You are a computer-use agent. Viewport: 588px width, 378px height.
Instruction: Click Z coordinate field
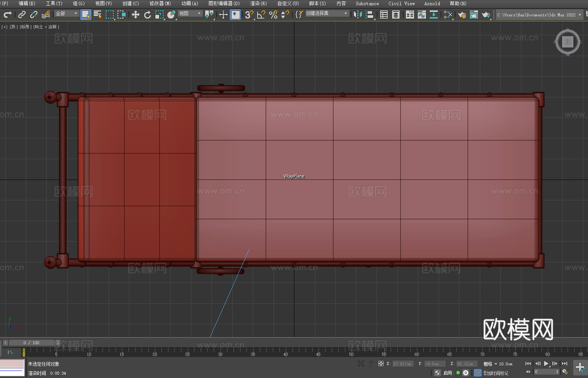point(466,364)
